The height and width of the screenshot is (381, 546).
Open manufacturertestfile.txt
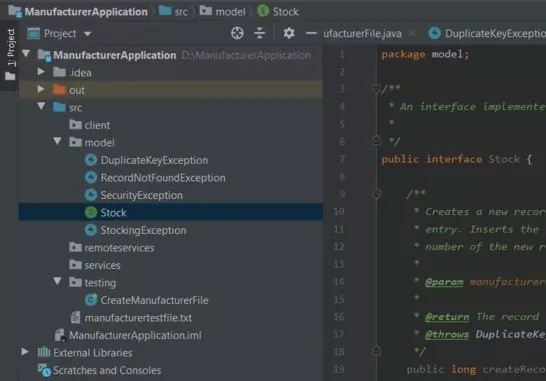click(x=138, y=318)
